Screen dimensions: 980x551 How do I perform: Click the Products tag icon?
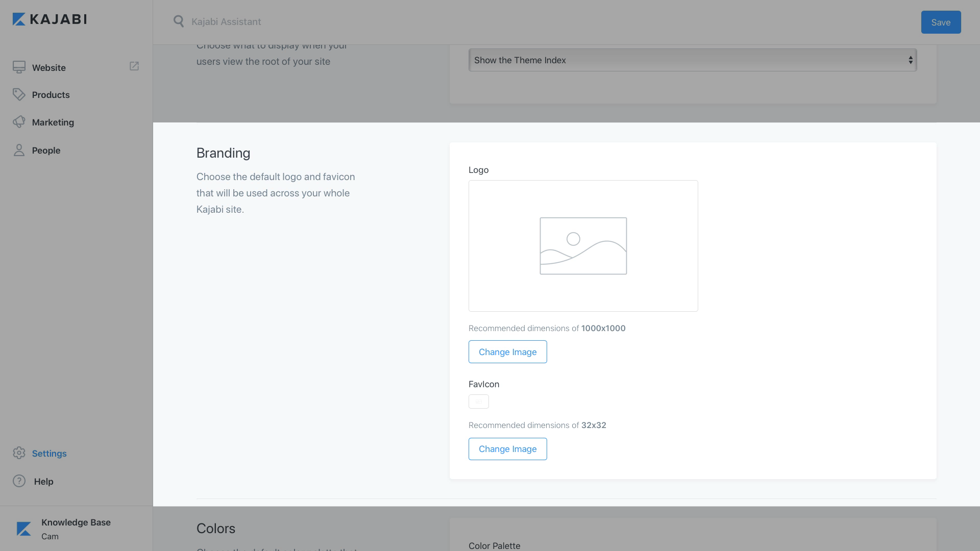point(19,94)
